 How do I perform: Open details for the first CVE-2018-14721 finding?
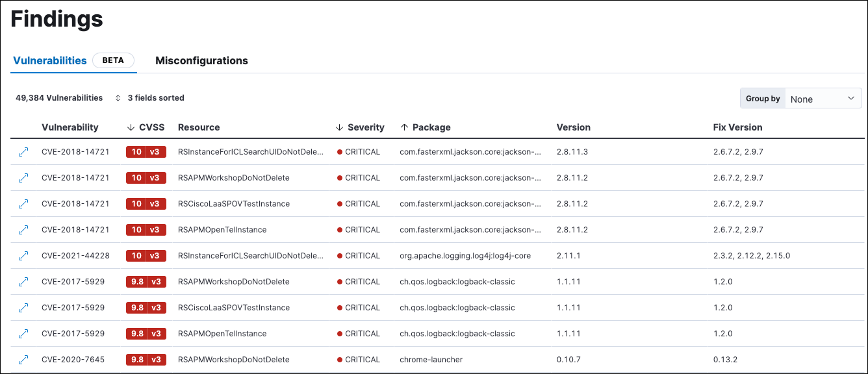(23, 151)
